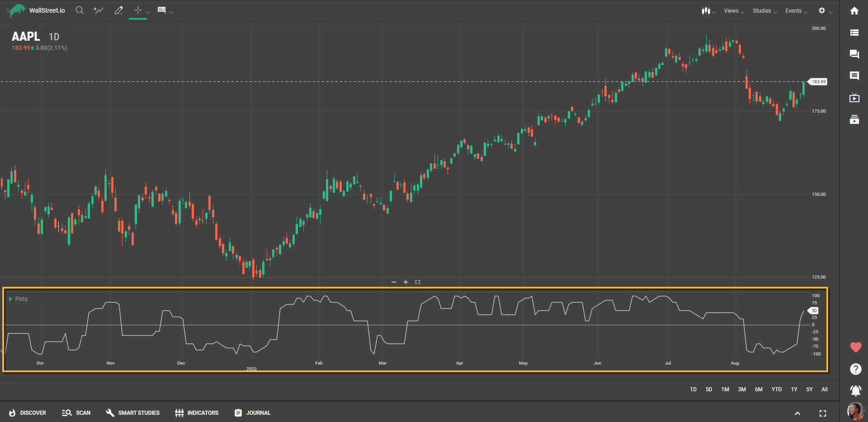
Task: Click the chart zoom in plus icon
Action: 406,282
